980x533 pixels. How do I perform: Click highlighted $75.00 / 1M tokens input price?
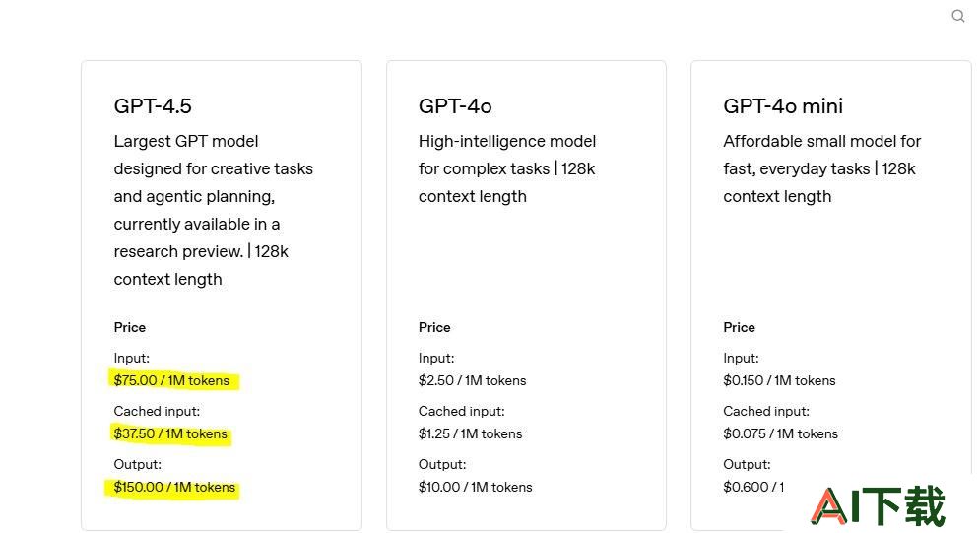tap(172, 380)
